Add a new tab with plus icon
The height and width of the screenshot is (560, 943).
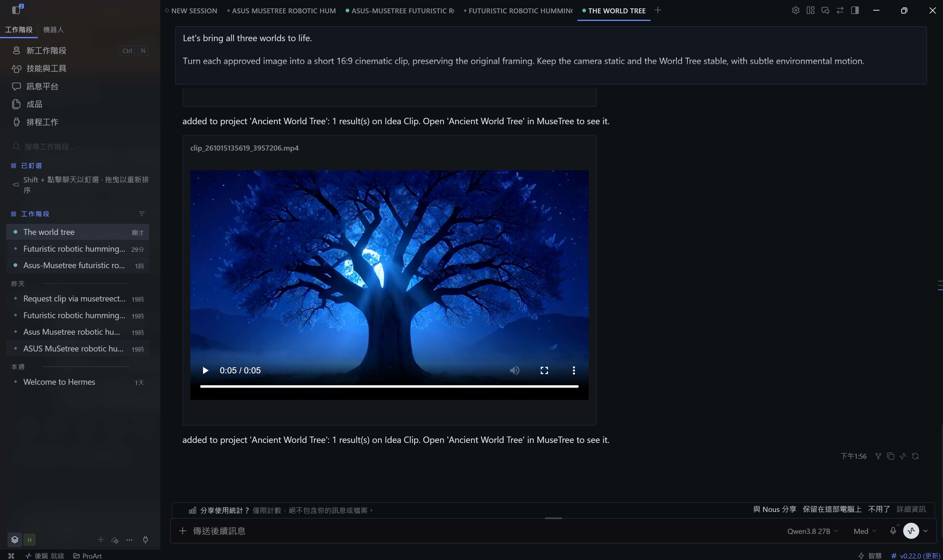[x=658, y=11]
